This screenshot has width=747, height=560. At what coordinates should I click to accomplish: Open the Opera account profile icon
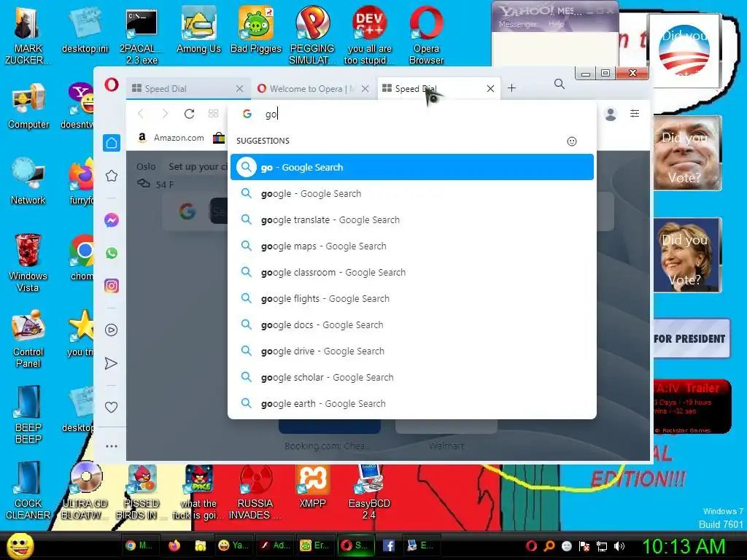point(611,114)
